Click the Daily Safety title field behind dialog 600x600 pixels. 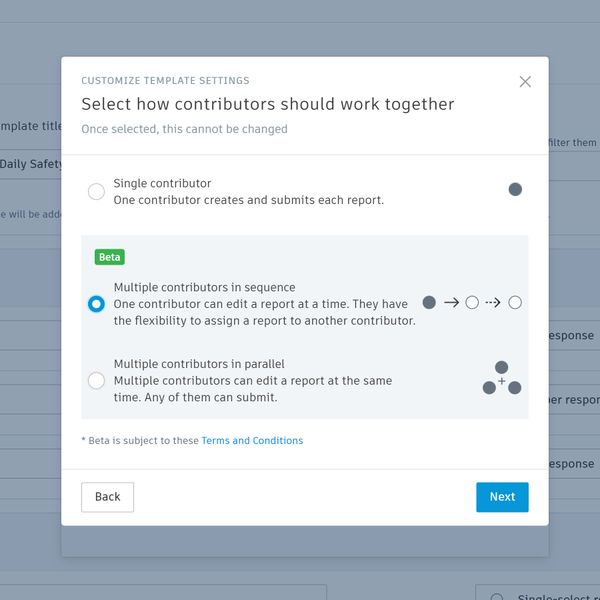click(30, 164)
